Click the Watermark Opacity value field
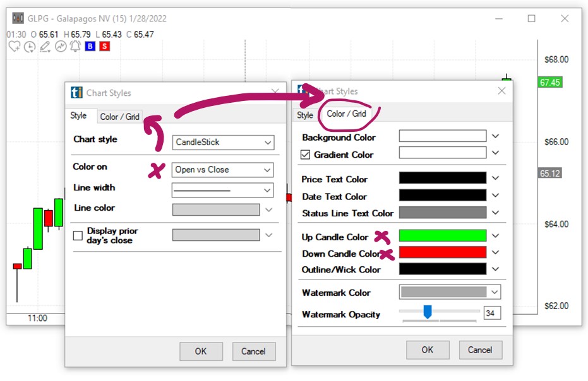The image size is (588, 381). point(492,313)
